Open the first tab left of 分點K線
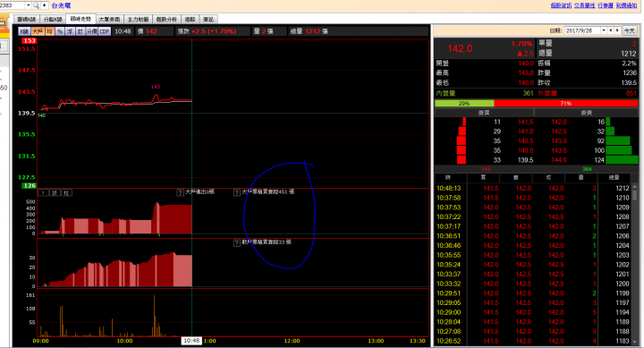The image size is (644, 348). [26, 20]
